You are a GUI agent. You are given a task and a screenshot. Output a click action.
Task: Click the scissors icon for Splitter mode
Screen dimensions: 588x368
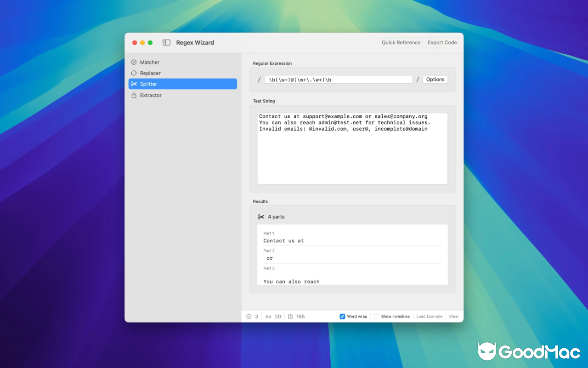135,84
